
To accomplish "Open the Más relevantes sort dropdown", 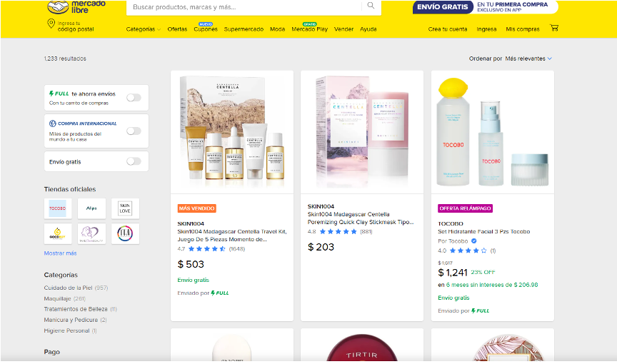I will point(528,59).
